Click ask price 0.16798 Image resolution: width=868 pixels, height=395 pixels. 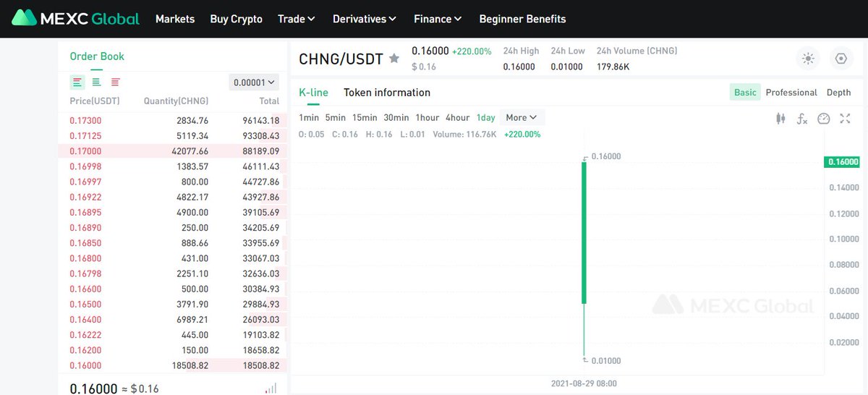(85, 273)
